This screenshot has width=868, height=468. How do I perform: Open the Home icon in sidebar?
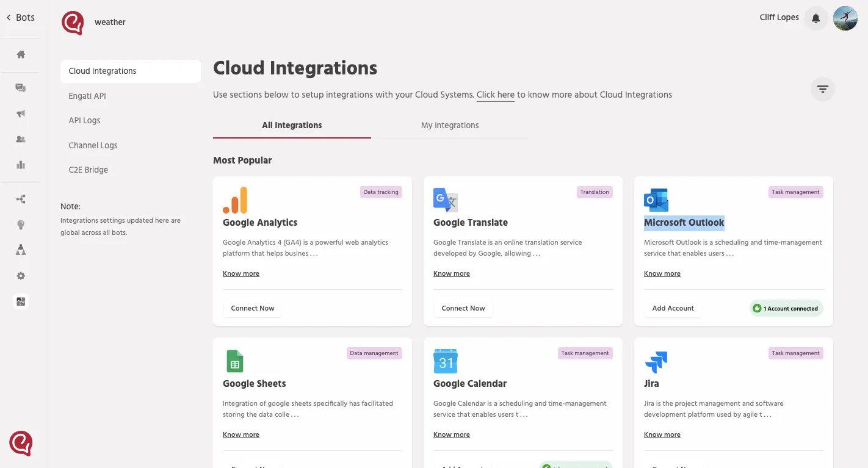pos(21,54)
